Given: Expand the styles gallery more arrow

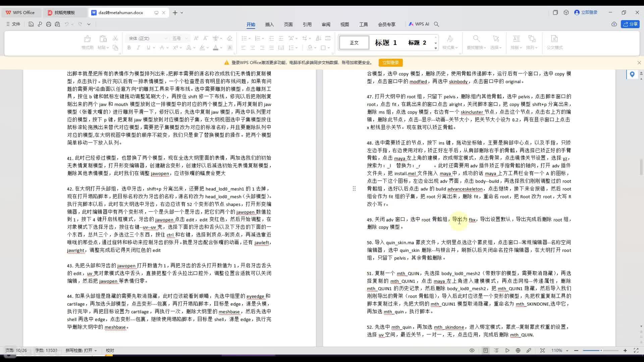Looking at the screenshot, I should 436,48.
